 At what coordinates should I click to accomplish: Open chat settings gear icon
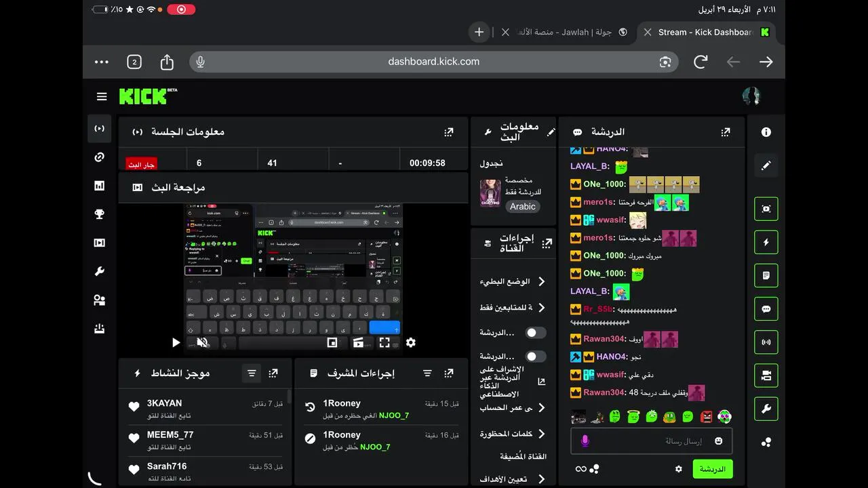(678, 469)
